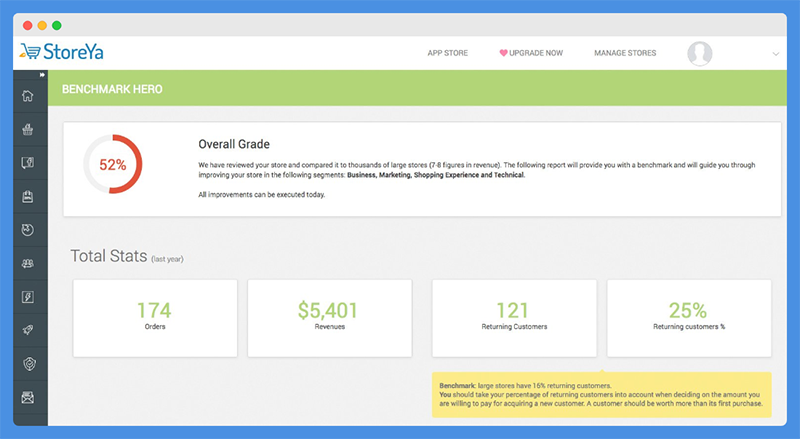Click the shopping basket sidebar icon
Screen dimensions: 800x439
coord(28,130)
